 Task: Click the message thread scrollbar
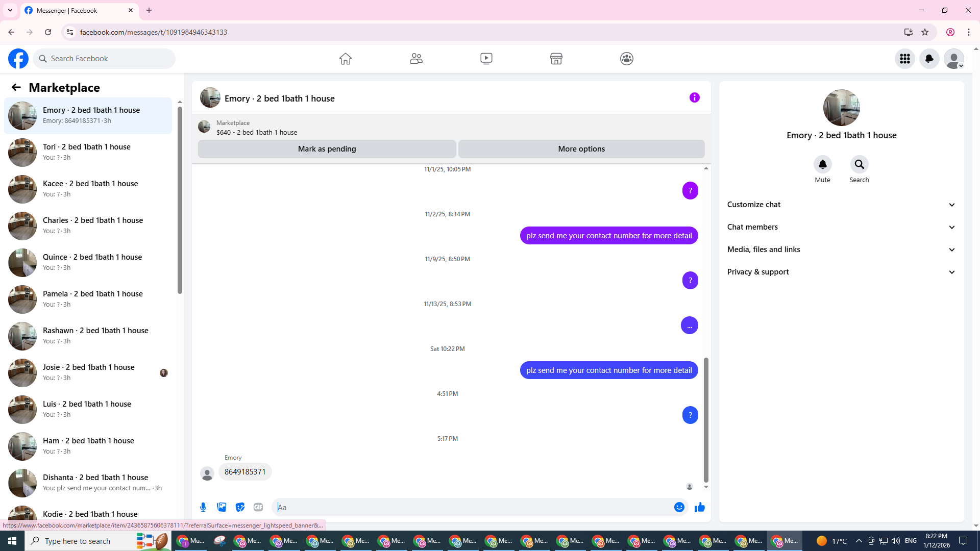(x=706, y=419)
